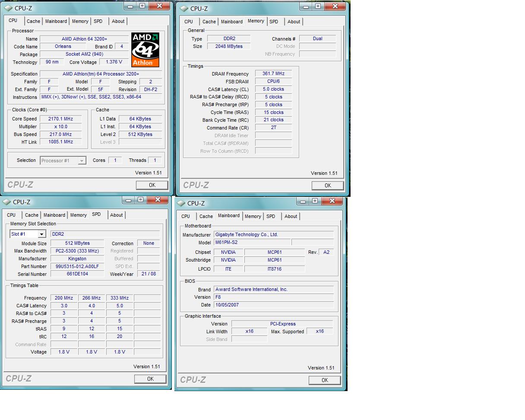525x420 pixels.
Task: Select Memory tab in SPD window
Action: click(x=78, y=215)
